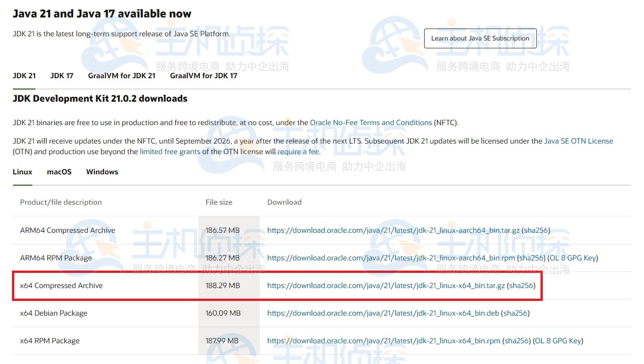Click the JDK Development Kit 21.0.2 downloads heading
The image size is (644, 364).
pos(100,98)
